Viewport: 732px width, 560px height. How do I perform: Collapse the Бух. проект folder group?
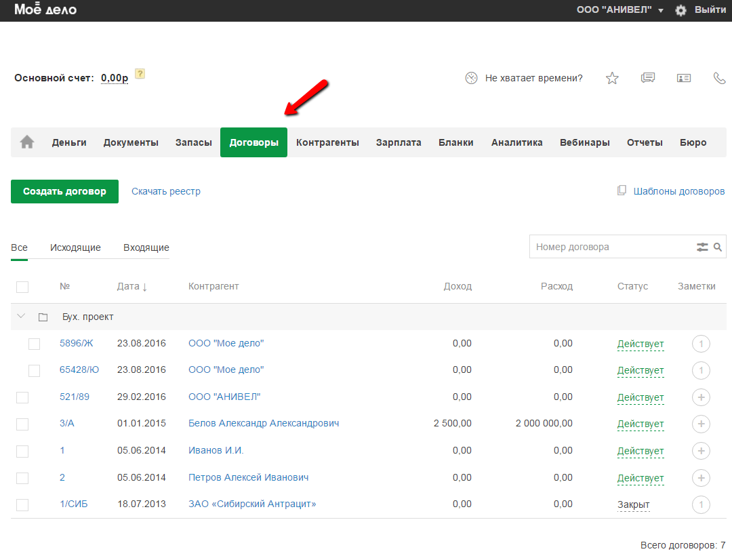click(x=20, y=317)
